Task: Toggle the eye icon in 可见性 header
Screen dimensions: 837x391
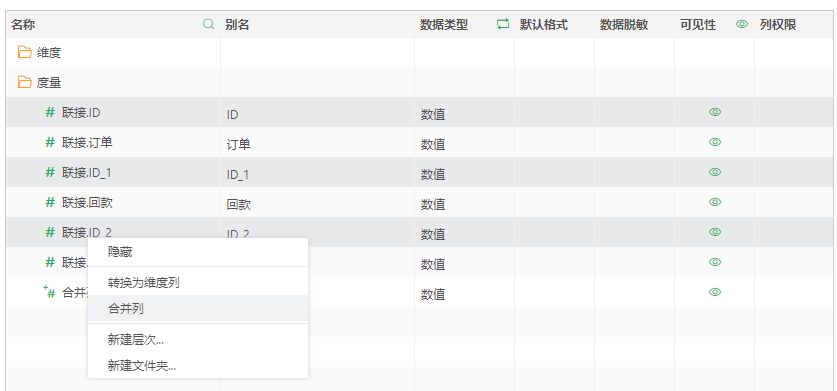Action: click(x=741, y=24)
